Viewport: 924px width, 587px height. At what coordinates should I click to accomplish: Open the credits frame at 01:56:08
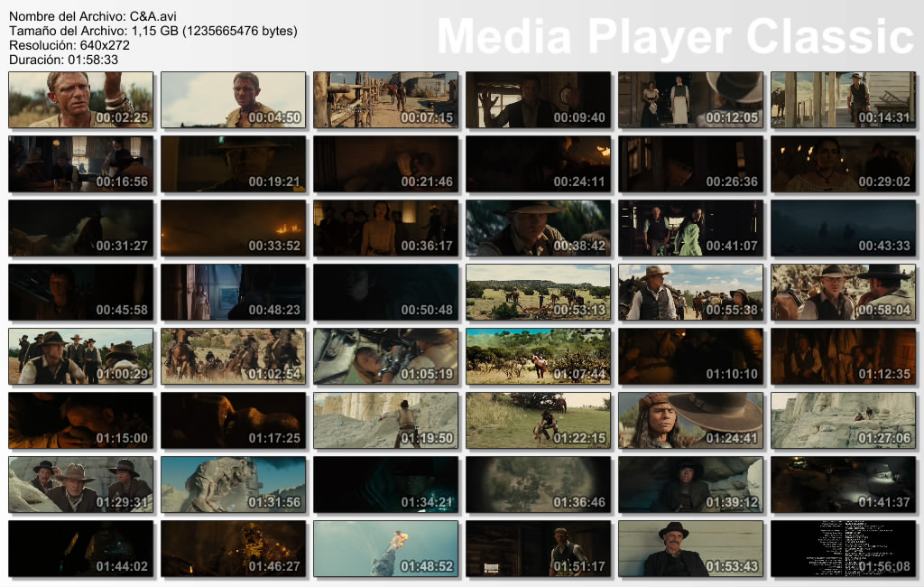tap(844, 549)
